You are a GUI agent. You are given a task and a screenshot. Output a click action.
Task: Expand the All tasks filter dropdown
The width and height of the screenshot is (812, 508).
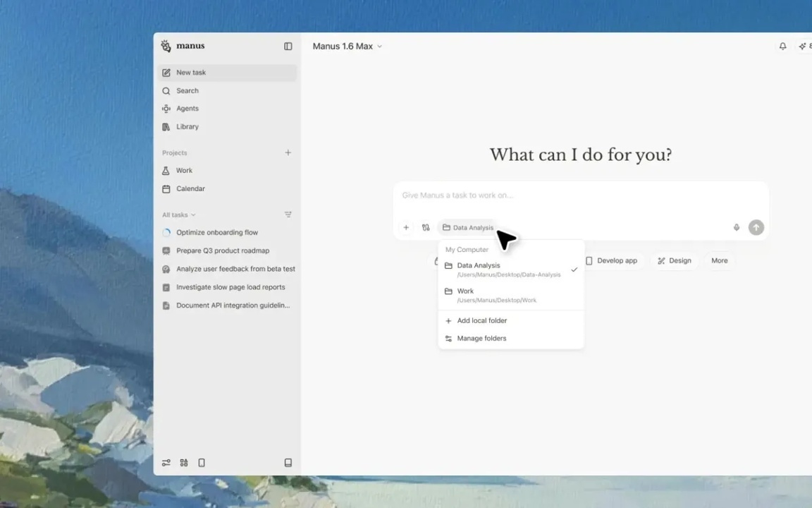(x=178, y=214)
